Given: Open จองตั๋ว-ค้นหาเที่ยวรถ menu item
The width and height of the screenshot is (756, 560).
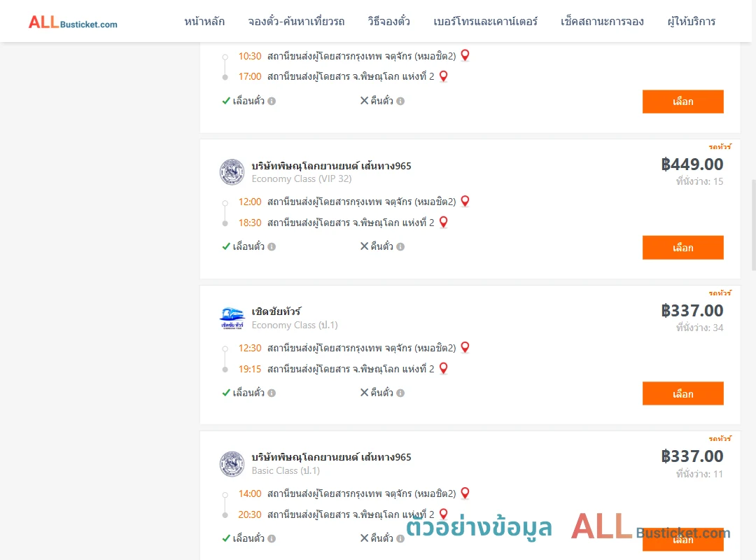Looking at the screenshot, I should pyautogui.click(x=296, y=21).
